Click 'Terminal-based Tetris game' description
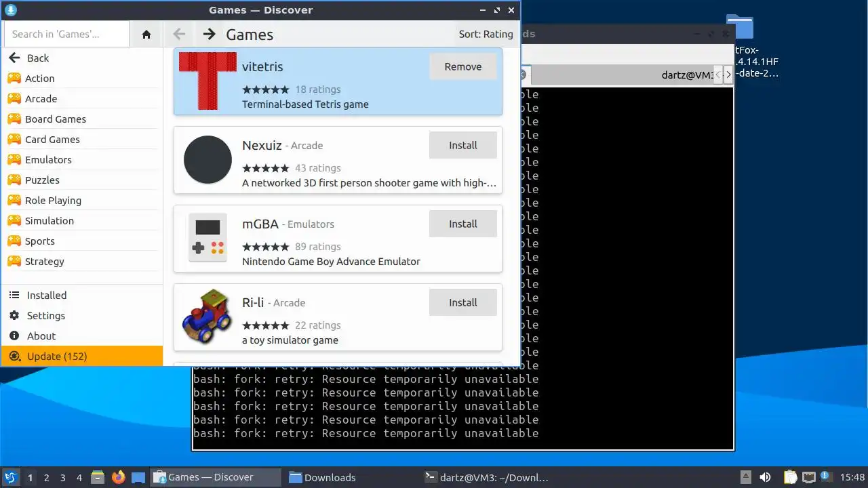This screenshot has width=868, height=488. click(305, 104)
